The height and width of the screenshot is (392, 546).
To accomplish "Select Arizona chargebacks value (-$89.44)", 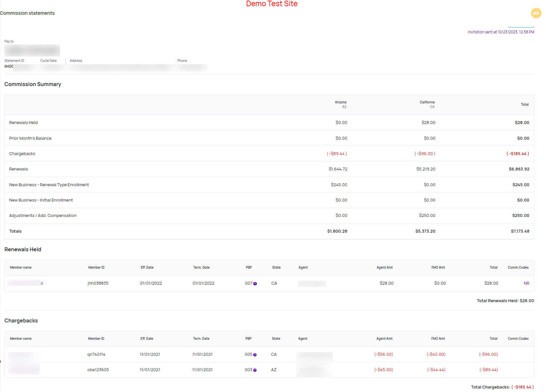I will pos(337,154).
